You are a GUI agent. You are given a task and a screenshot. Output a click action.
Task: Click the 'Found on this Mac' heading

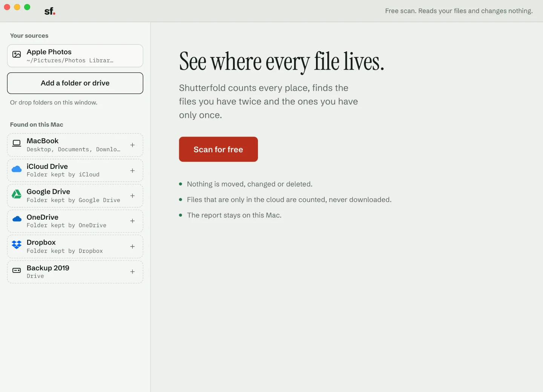(x=37, y=125)
